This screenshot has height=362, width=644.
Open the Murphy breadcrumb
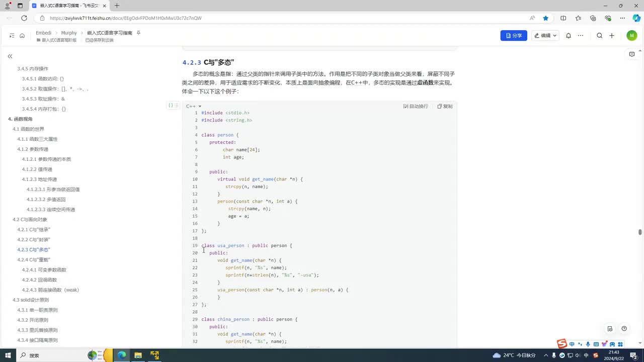(x=69, y=33)
